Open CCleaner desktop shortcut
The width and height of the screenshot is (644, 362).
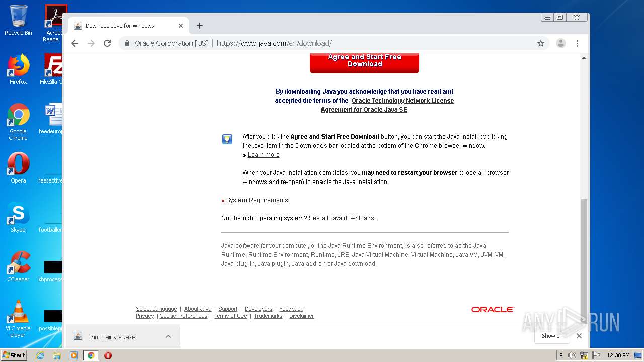point(18,266)
